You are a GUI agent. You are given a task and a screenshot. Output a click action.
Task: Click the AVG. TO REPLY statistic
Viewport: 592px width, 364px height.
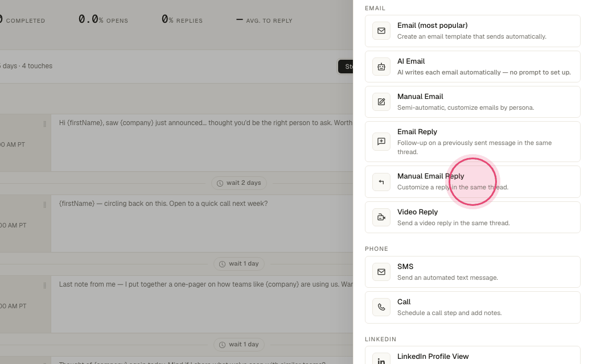(264, 20)
